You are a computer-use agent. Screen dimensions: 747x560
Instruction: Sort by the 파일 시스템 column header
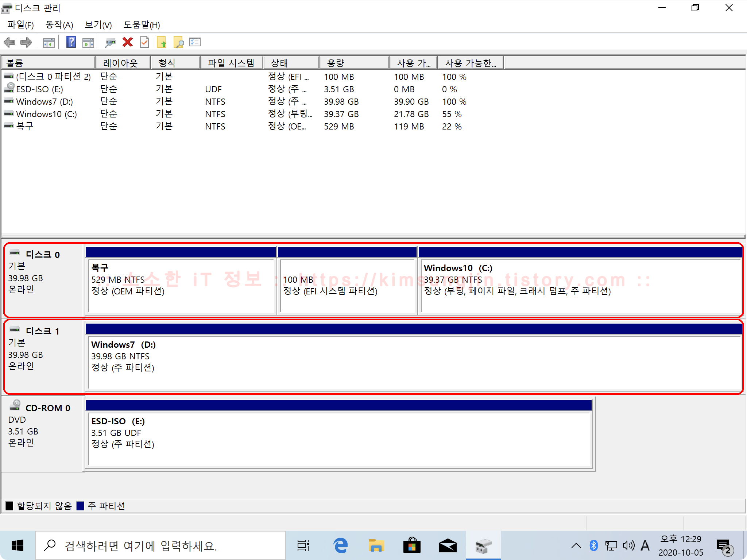pyautogui.click(x=231, y=63)
